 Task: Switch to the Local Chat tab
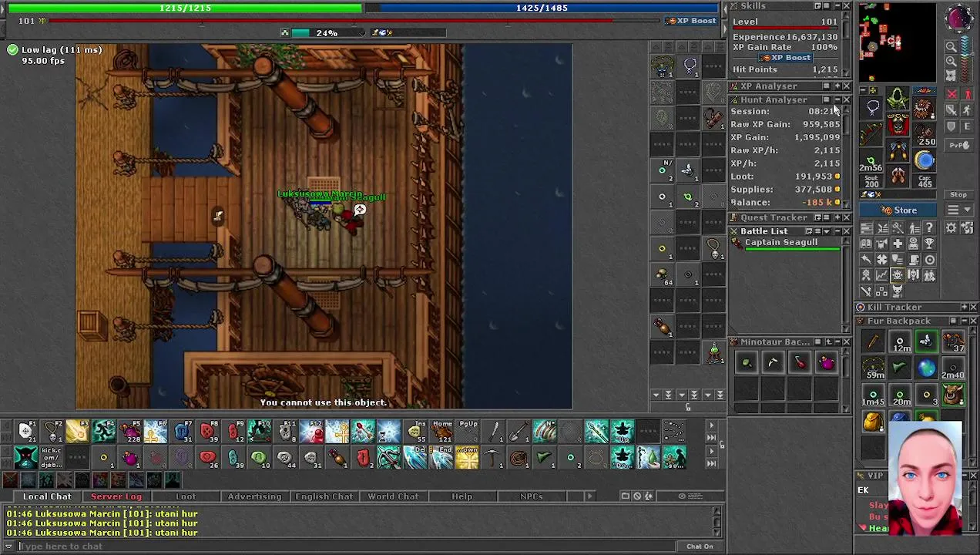click(x=47, y=496)
